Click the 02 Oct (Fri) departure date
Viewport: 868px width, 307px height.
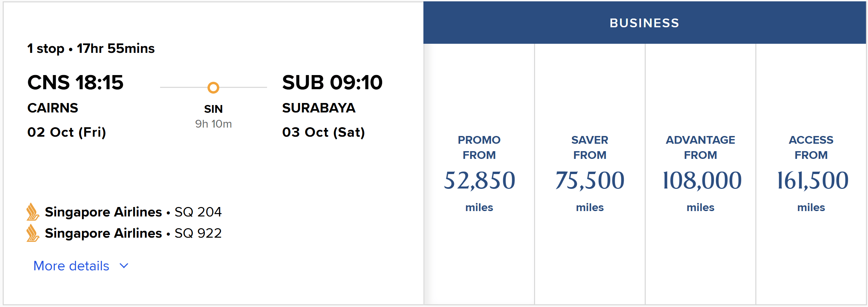(67, 132)
